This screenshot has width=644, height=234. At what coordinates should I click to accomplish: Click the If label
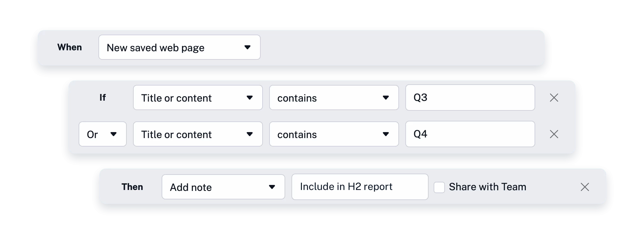click(x=103, y=98)
